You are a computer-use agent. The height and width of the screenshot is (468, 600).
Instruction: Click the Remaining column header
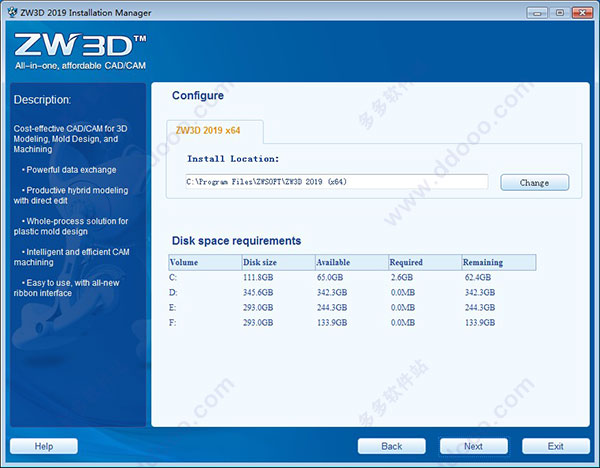click(499, 262)
